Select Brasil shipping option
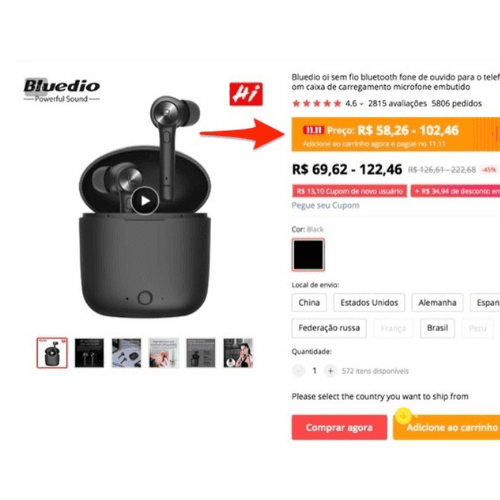The width and height of the screenshot is (500, 500). point(437,328)
